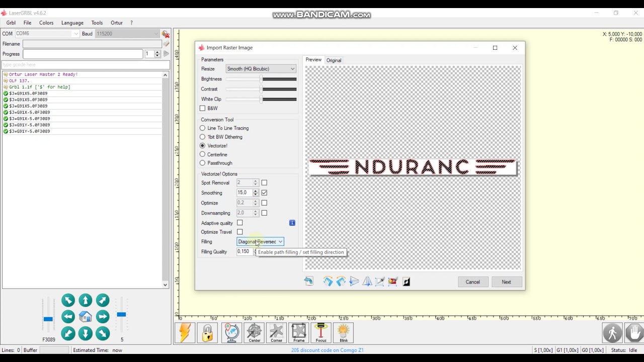The width and height of the screenshot is (644, 362).
Task: Select 1bit BW Dithering radio button
Action: [202, 137]
